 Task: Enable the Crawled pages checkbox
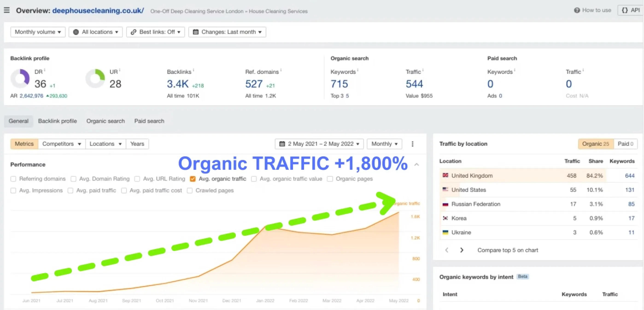[190, 191]
